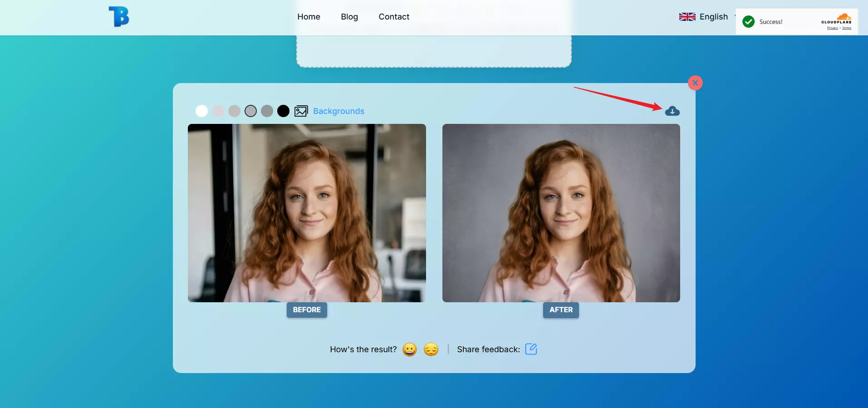Select the white background swatch
This screenshot has width=868, height=408.
click(201, 111)
